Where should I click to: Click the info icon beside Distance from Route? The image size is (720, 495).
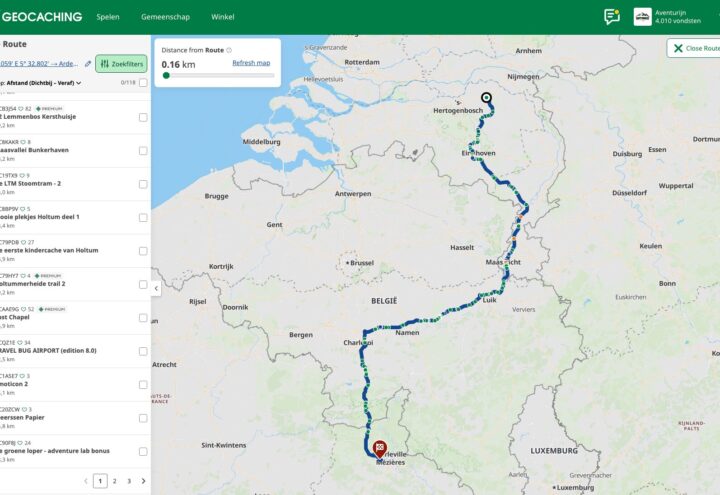click(229, 50)
